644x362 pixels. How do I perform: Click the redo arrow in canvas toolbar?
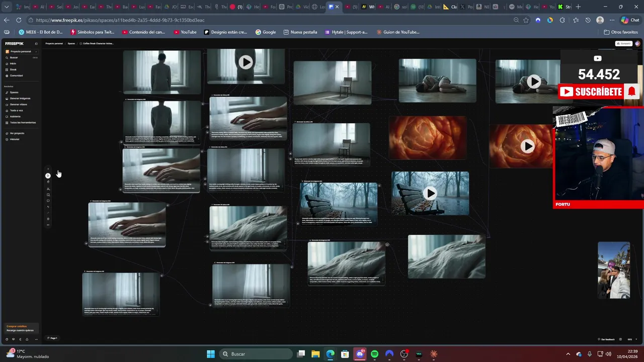48,213
